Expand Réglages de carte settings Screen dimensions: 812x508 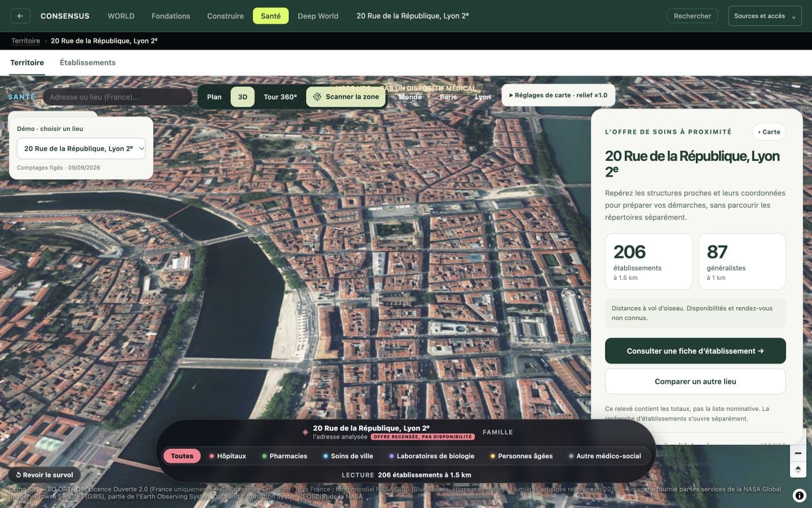(x=558, y=95)
